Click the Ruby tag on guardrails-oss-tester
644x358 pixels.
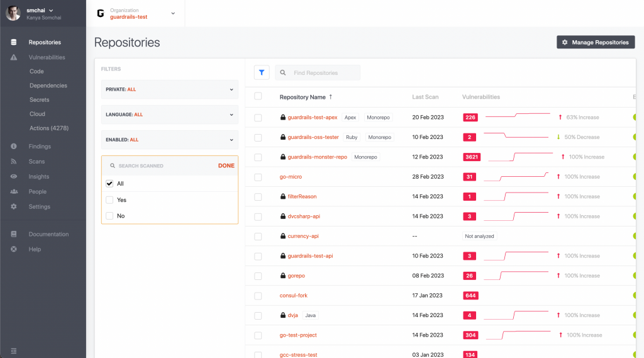coord(352,137)
